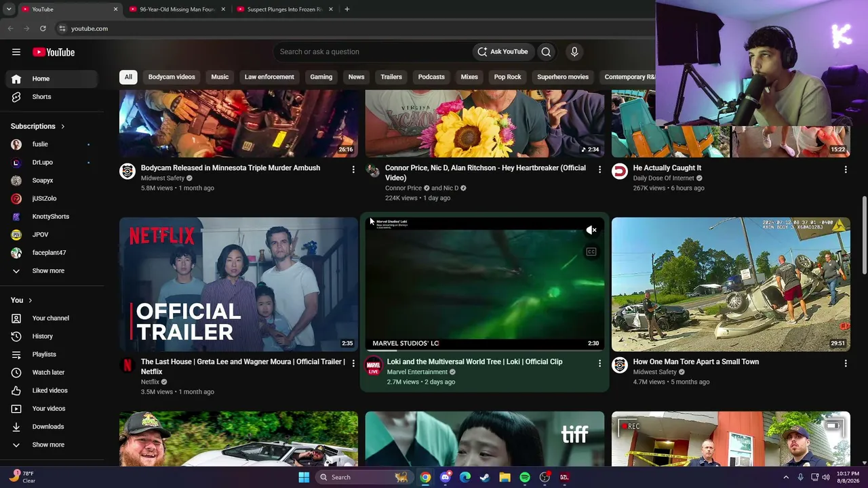This screenshot has height=488, width=868.
Task: Open Steam from the taskbar
Action: [x=485, y=477]
